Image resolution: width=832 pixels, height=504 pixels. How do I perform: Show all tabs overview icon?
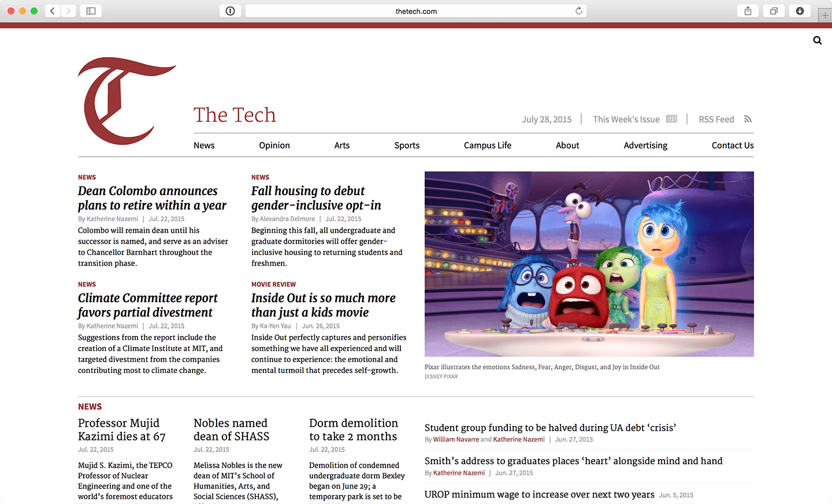pos(774,11)
